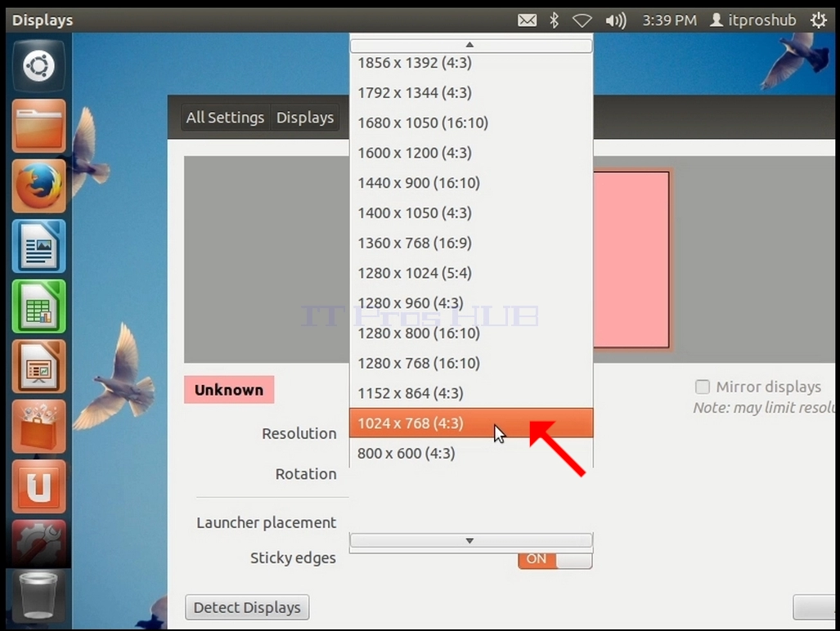Open LibreOffice Calc from launcher
The image size is (840, 631).
tap(38, 307)
